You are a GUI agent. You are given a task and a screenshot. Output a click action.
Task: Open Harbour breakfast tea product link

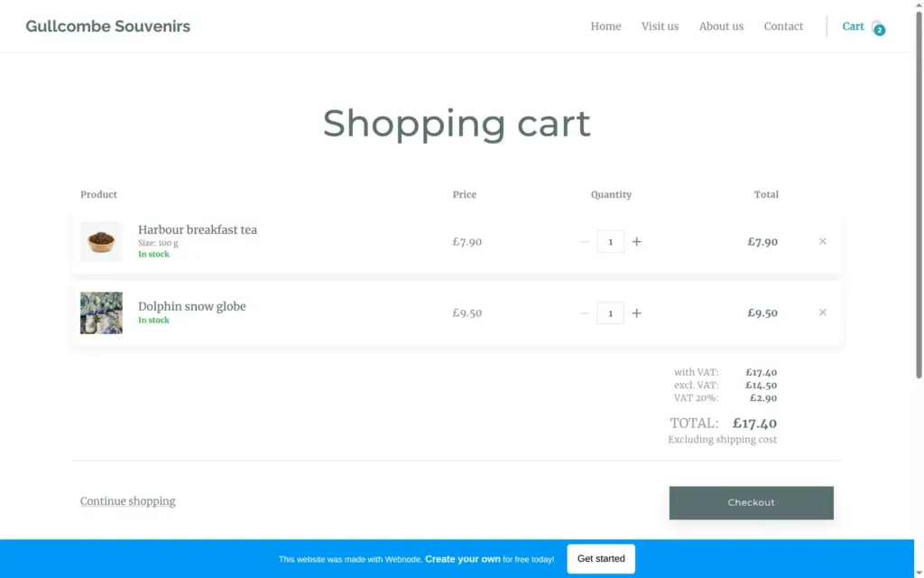click(198, 229)
